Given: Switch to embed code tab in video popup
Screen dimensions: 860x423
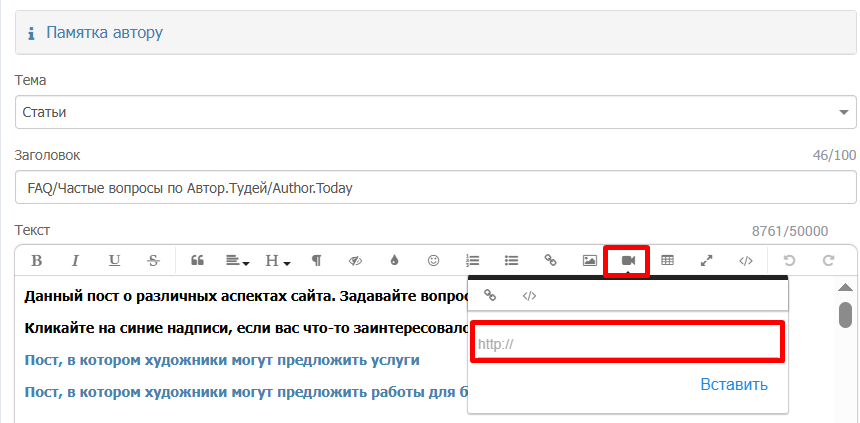Looking at the screenshot, I should pyautogui.click(x=530, y=296).
